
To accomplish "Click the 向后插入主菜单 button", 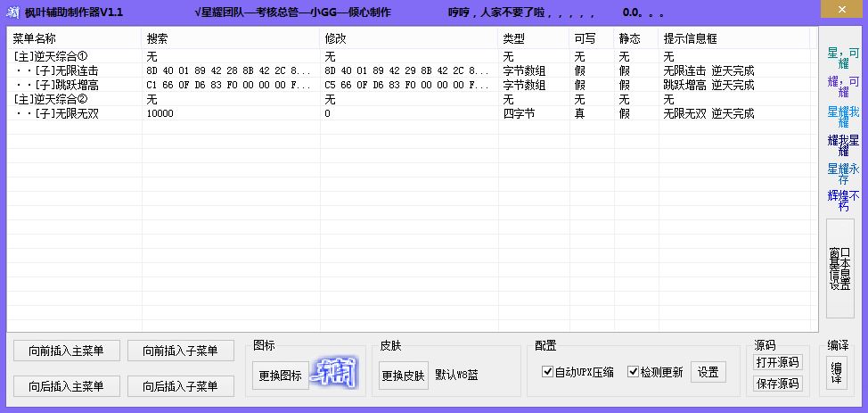I will pyautogui.click(x=67, y=386).
